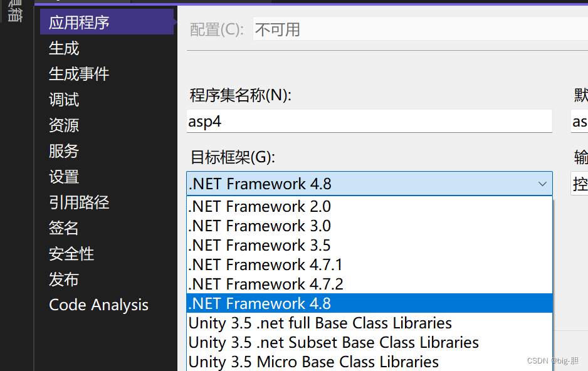Switch to the 发布 tab

[64, 279]
